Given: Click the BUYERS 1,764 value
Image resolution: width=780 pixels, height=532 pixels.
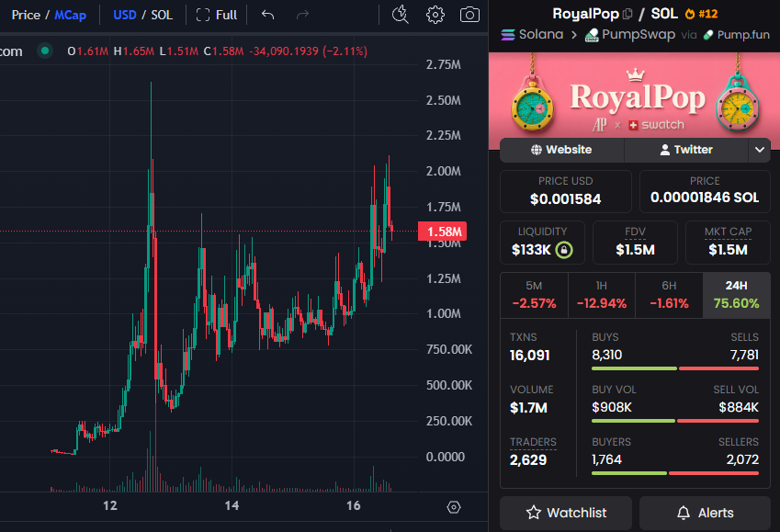Looking at the screenshot, I should [x=606, y=459].
